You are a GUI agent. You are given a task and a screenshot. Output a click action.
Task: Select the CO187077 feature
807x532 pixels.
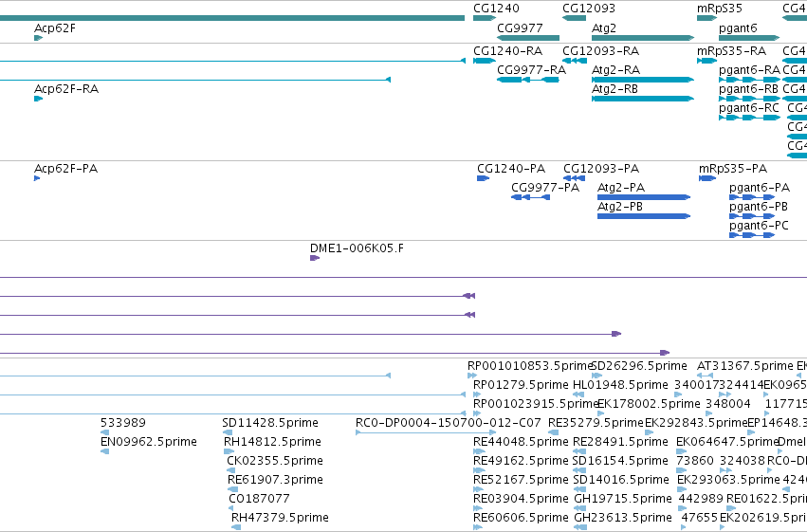pyautogui.click(x=230, y=508)
